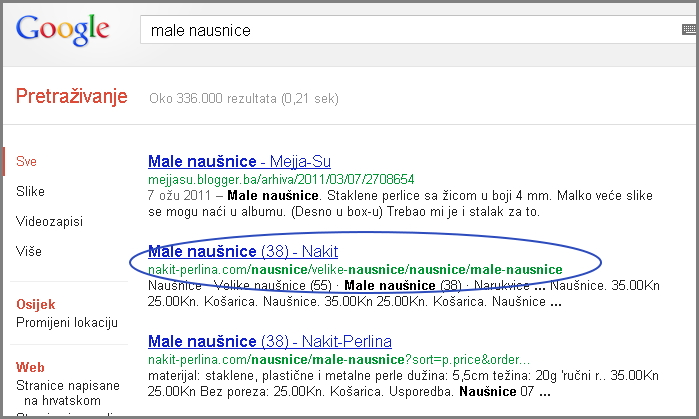Open the on-screen keyboard icon in search box
699x419 pixels.
[689, 29]
